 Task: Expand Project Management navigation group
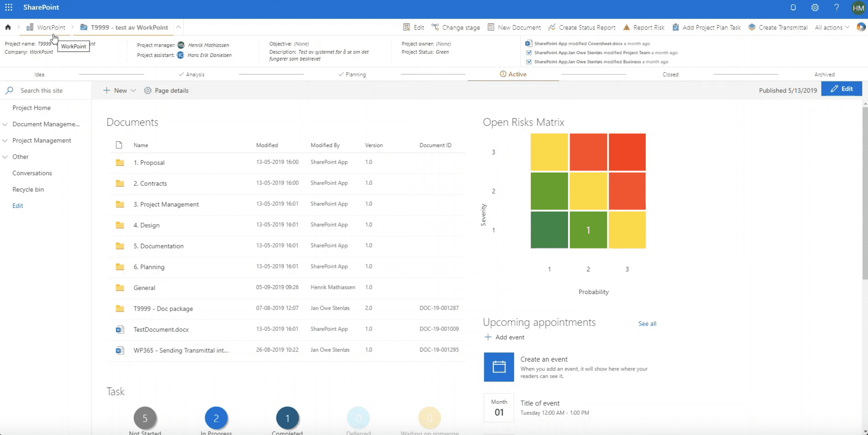tap(5, 140)
